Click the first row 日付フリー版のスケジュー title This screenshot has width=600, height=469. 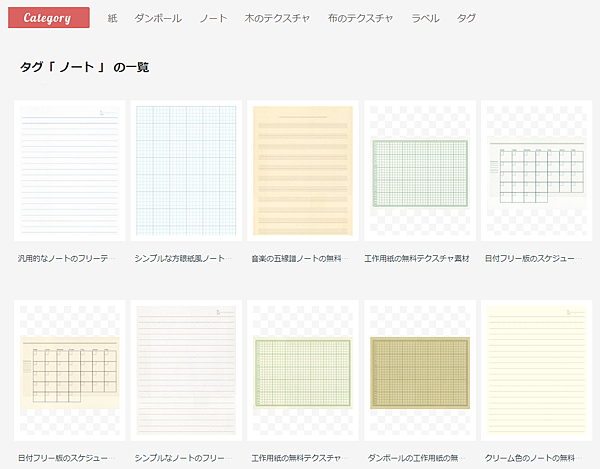pyautogui.click(x=533, y=259)
